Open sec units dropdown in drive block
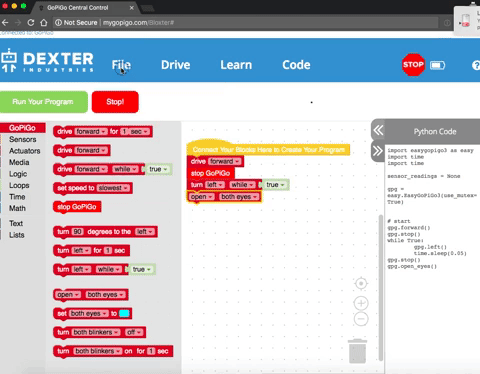Image resolution: width=480 pixels, height=374 pixels. 139,131
